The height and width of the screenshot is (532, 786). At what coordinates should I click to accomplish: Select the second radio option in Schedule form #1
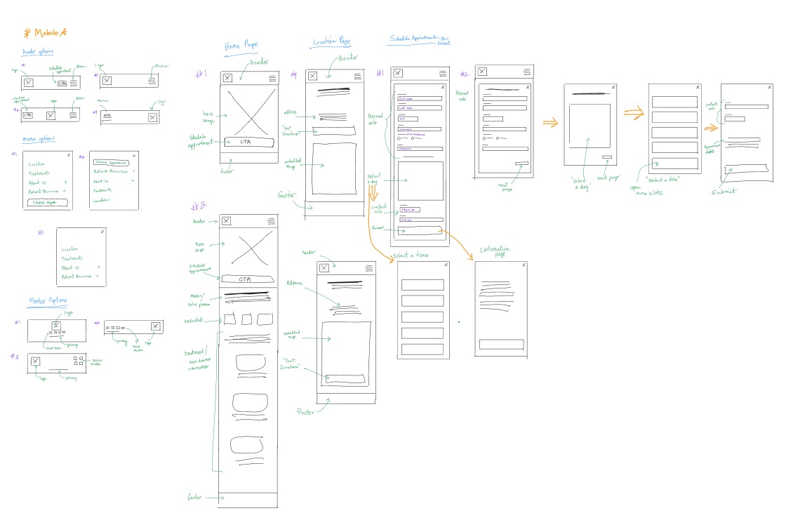pyautogui.click(x=413, y=138)
